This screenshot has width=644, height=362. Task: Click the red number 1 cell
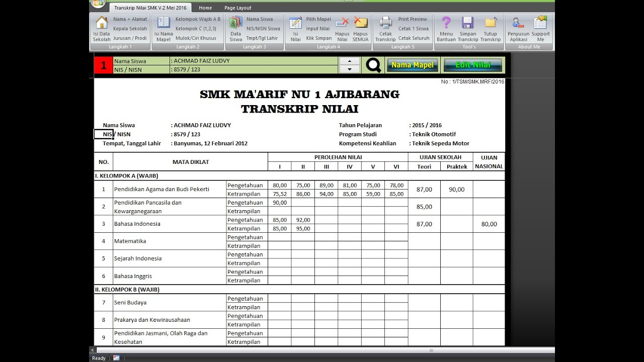coord(104,65)
